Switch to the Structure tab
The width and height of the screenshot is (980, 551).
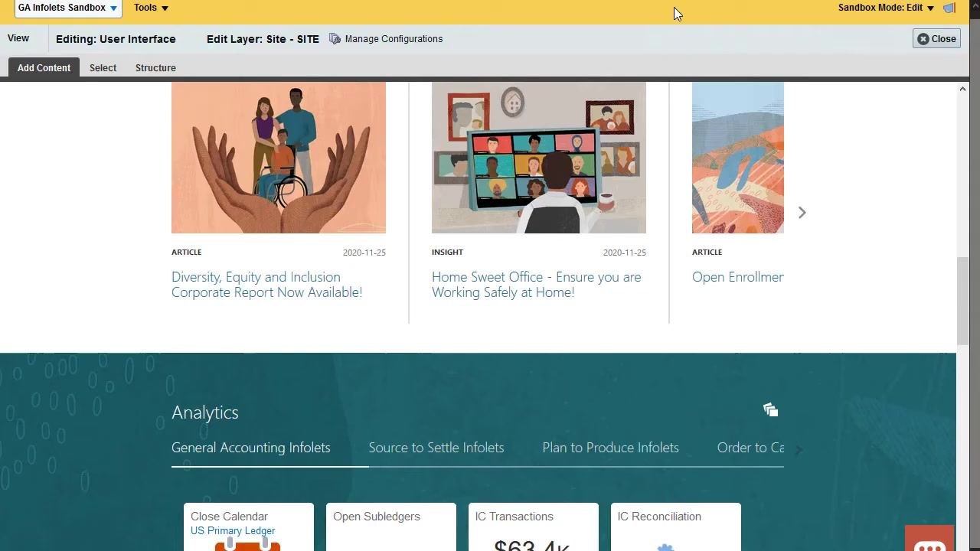(155, 68)
